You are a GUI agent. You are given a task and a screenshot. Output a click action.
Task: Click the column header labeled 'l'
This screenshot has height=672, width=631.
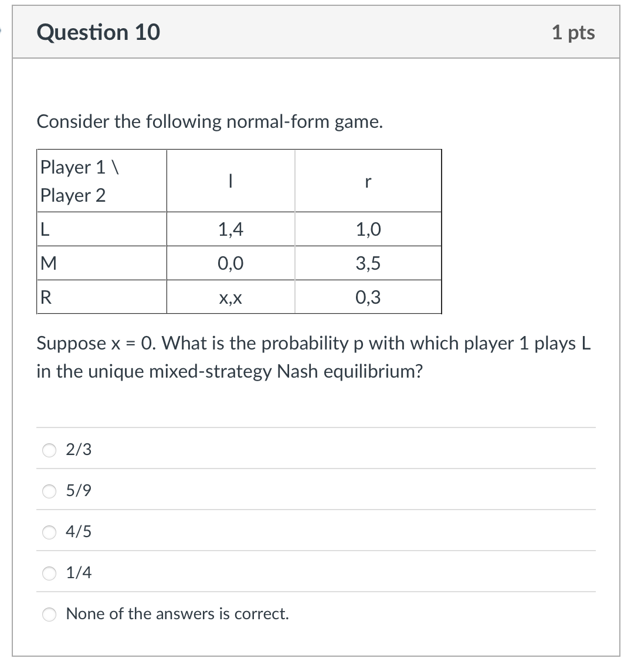(x=230, y=181)
